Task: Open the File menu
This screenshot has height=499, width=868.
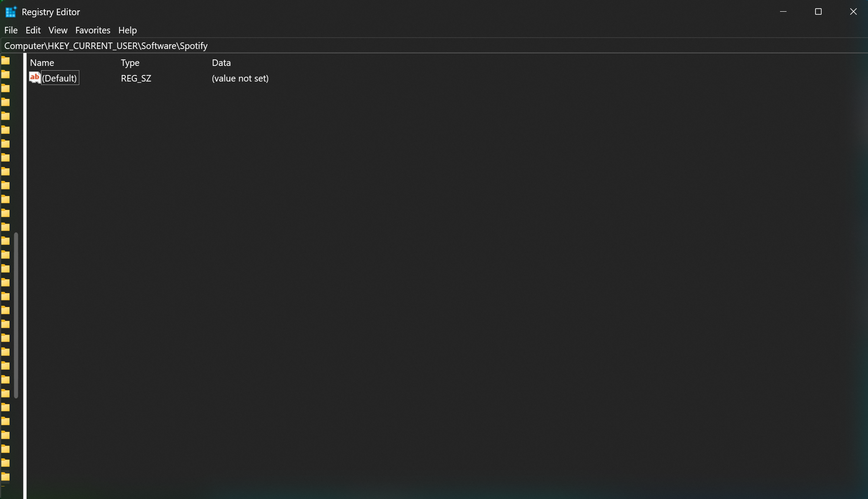Action: pos(11,30)
